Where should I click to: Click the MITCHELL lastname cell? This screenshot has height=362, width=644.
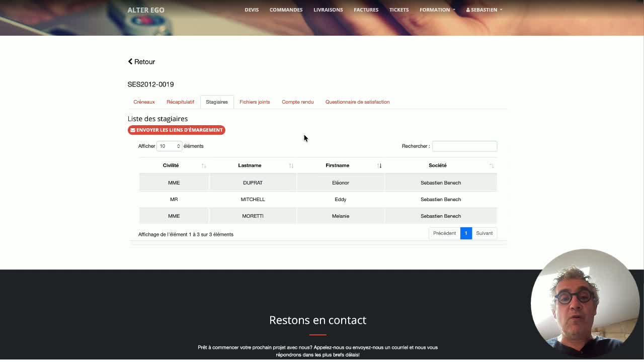tap(253, 199)
